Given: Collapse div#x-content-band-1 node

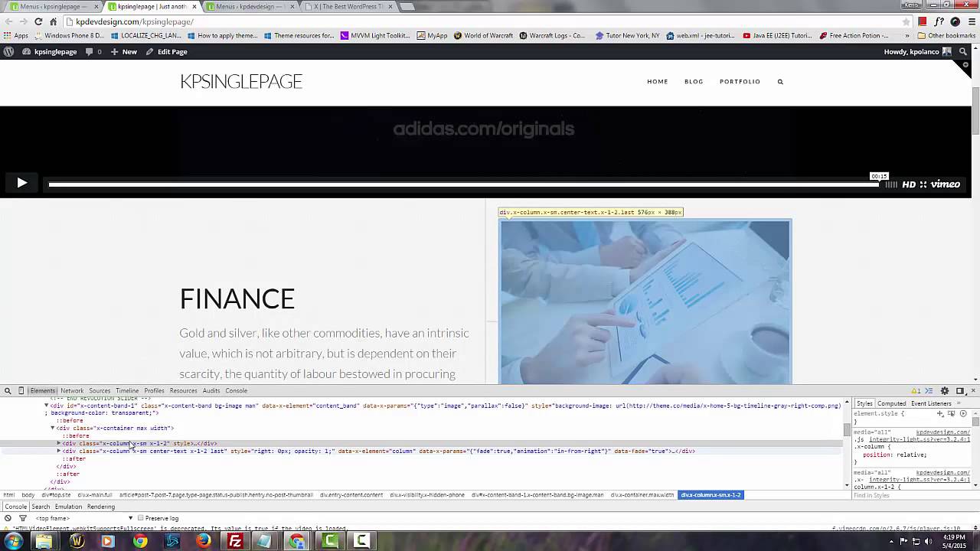Looking at the screenshot, I should [47, 406].
